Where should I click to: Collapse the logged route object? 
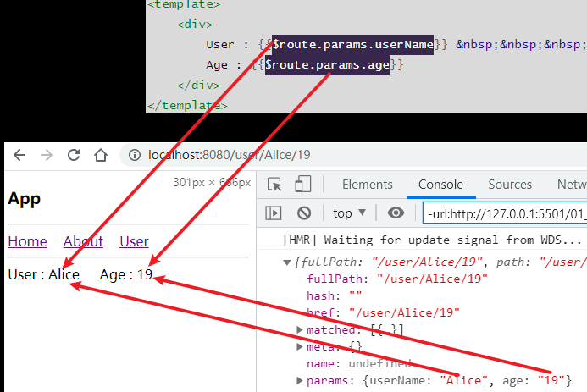click(287, 262)
